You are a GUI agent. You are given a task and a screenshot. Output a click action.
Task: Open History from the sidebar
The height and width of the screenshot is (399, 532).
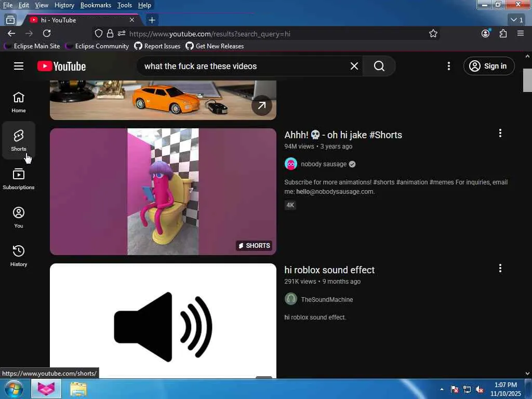[19, 256]
